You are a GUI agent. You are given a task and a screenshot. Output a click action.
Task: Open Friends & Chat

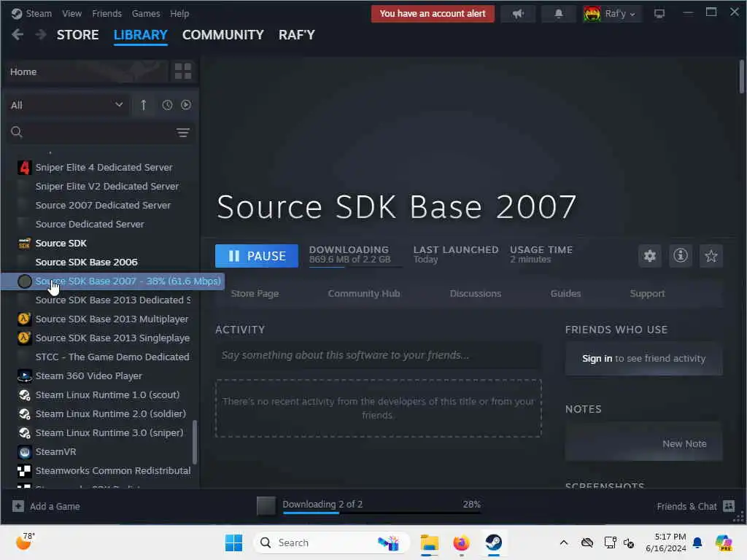[x=695, y=506]
